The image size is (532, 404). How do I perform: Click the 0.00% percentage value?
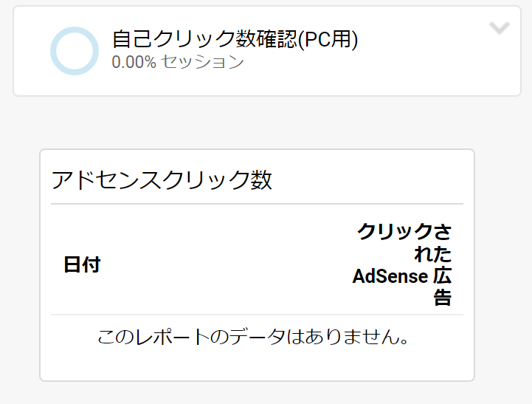[134, 62]
